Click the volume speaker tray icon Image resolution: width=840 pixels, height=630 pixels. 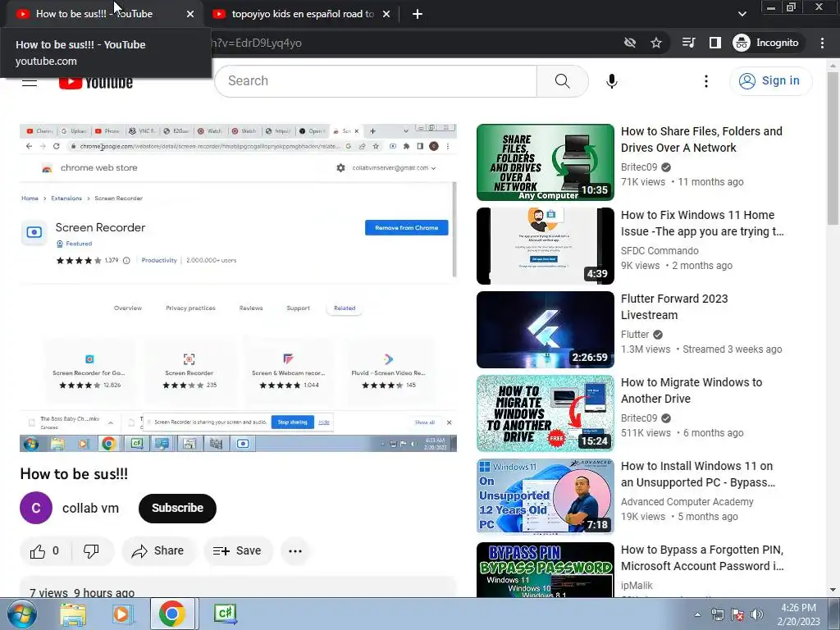(x=756, y=614)
